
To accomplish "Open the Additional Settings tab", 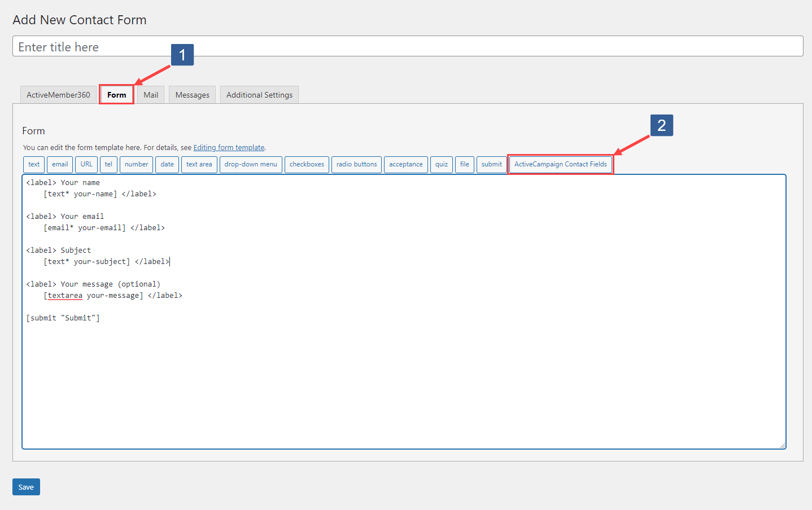I will pos(259,94).
